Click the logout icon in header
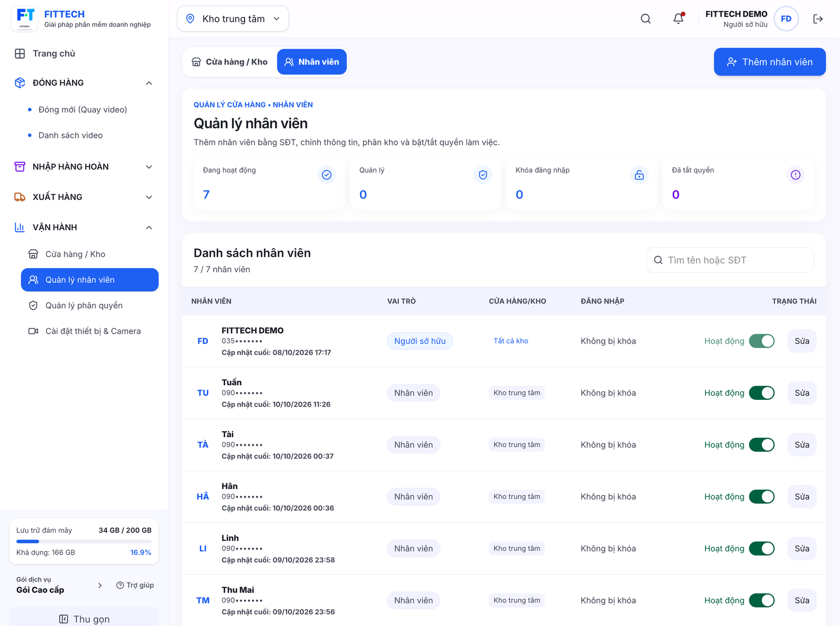The width and height of the screenshot is (840, 626). click(818, 19)
